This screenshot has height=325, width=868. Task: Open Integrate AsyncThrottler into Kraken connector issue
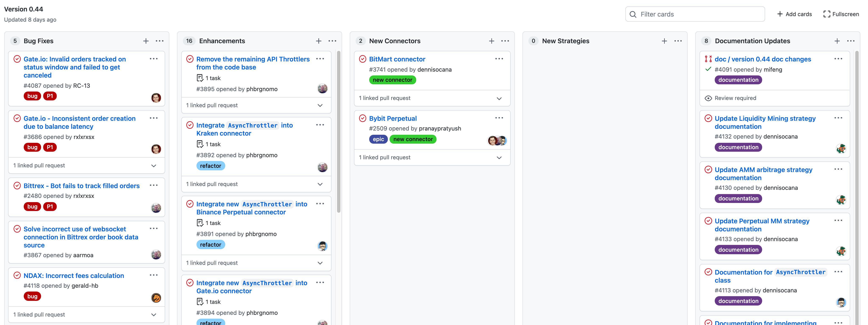tap(245, 129)
